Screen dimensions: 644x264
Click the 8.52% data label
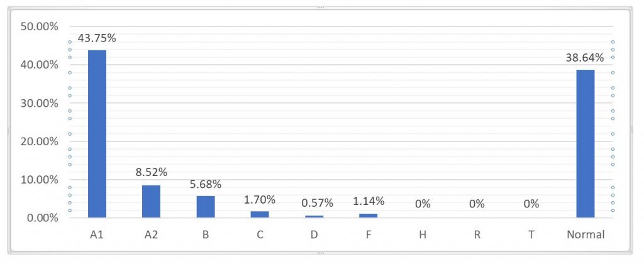[151, 172]
